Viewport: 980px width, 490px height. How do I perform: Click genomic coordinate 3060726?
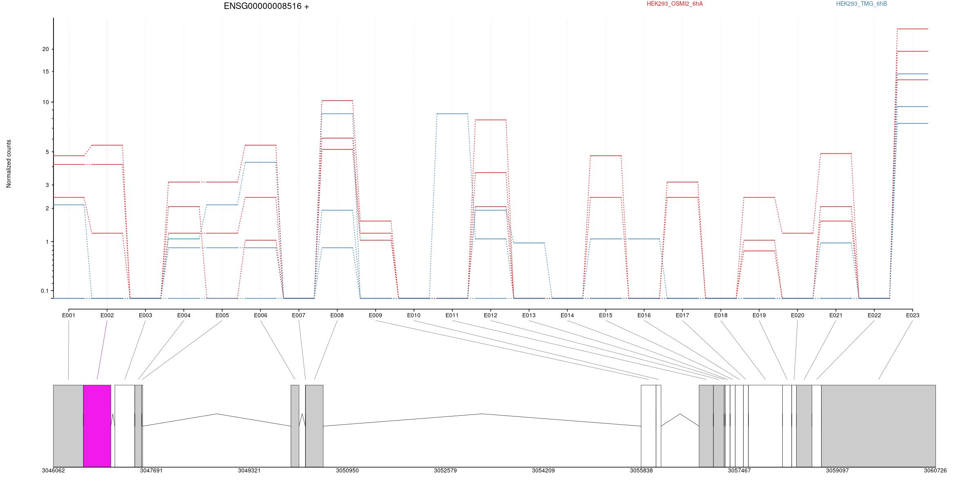[935, 470]
